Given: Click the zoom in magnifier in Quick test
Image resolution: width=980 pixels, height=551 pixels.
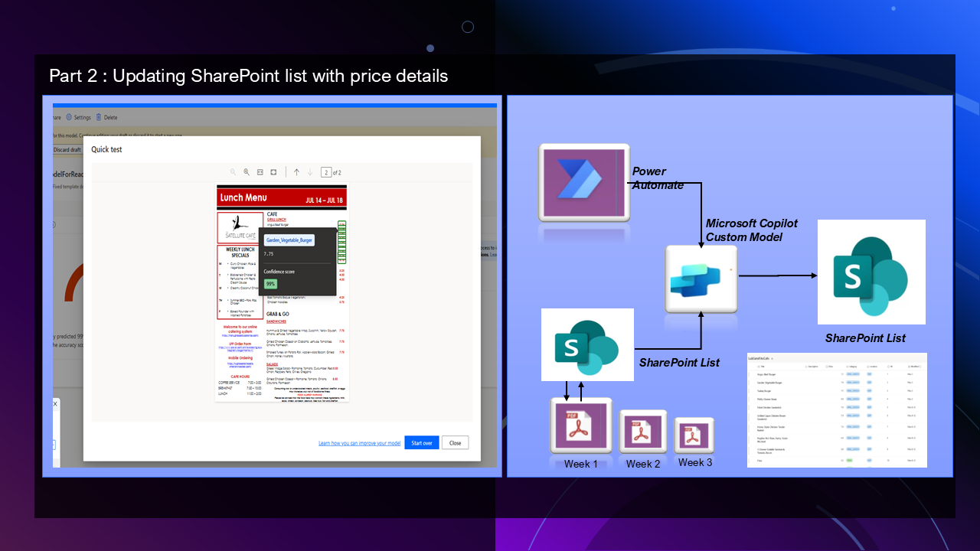Looking at the screenshot, I should [247, 172].
